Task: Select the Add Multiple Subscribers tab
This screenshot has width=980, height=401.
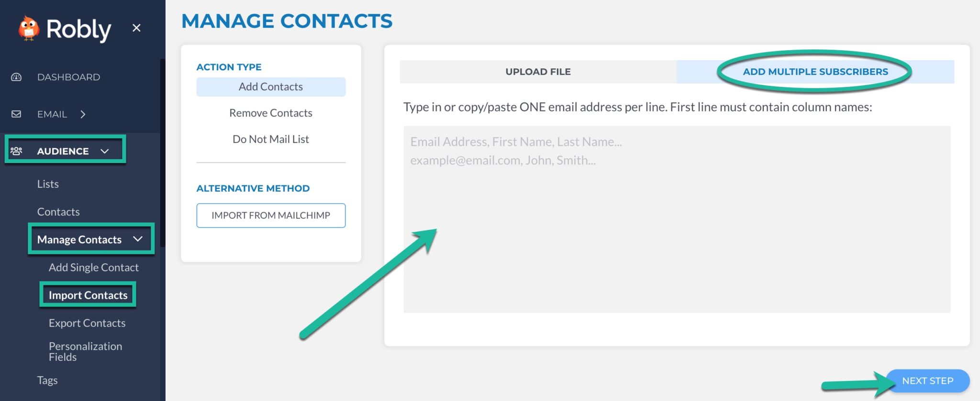Action: click(x=815, y=71)
